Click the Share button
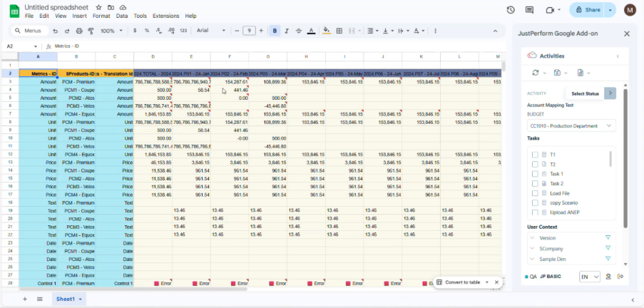The height and width of the screenshot is (308, 644). [x=588, y=10]
